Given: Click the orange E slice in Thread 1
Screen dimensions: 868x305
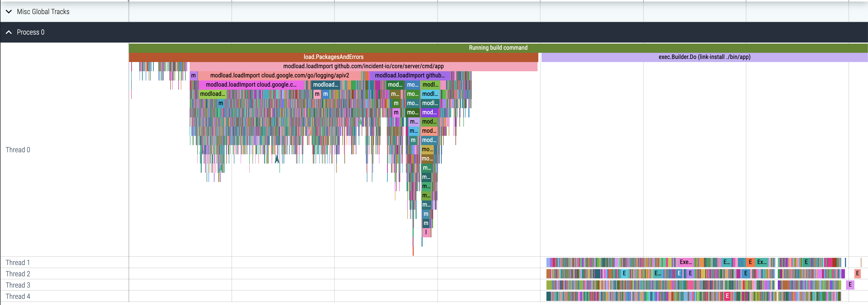Looking at the screenshot, I should coord(750,262).
